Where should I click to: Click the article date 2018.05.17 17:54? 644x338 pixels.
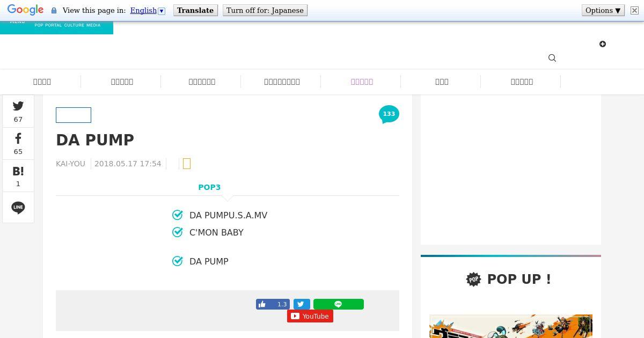tap(128, 164)
